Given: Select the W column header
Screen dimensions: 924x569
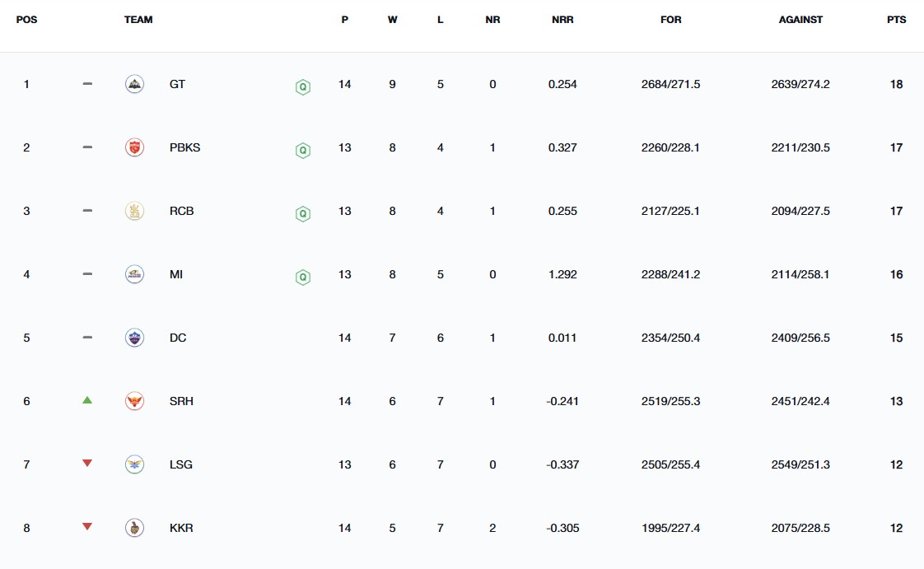Looking at the screenshot, I should pos(393,20).
